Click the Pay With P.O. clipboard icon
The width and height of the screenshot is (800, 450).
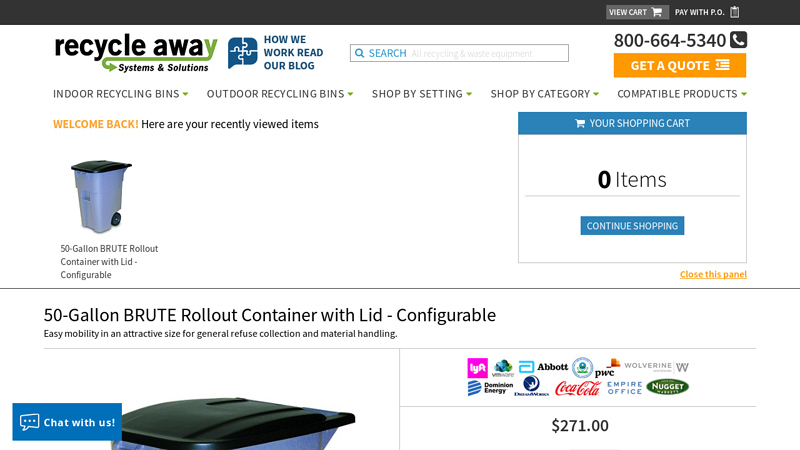click(735, 12)
